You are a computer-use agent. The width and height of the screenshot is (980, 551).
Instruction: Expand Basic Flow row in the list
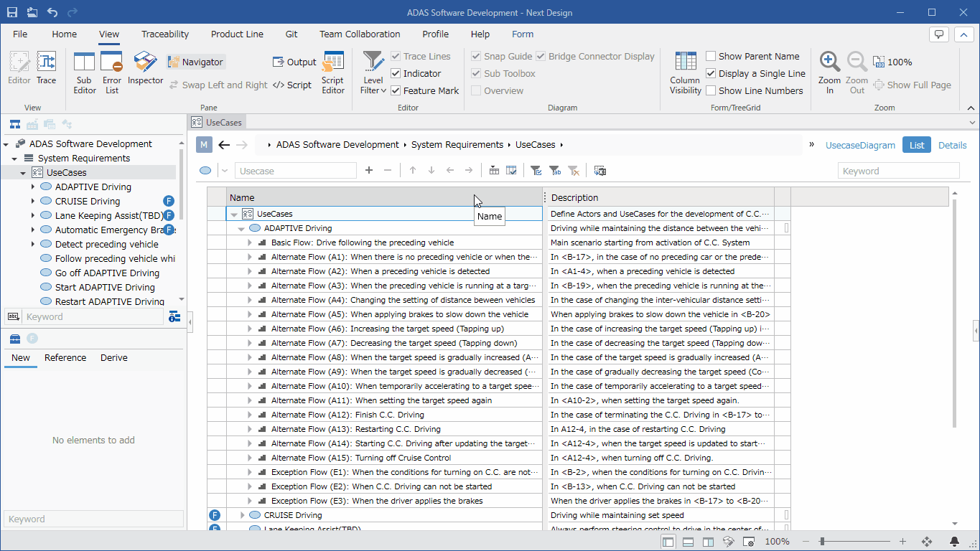[x=250, y=242]
